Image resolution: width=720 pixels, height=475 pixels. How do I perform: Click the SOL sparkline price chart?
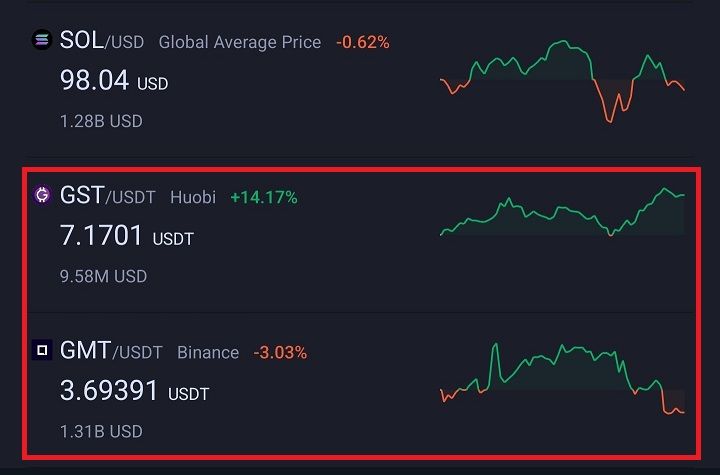pos(562,81)
